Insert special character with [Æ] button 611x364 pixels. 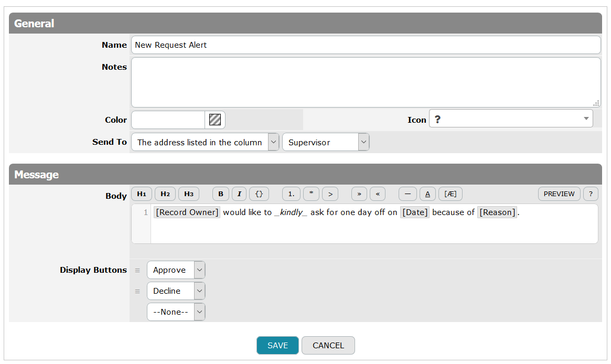pos(451,194)
